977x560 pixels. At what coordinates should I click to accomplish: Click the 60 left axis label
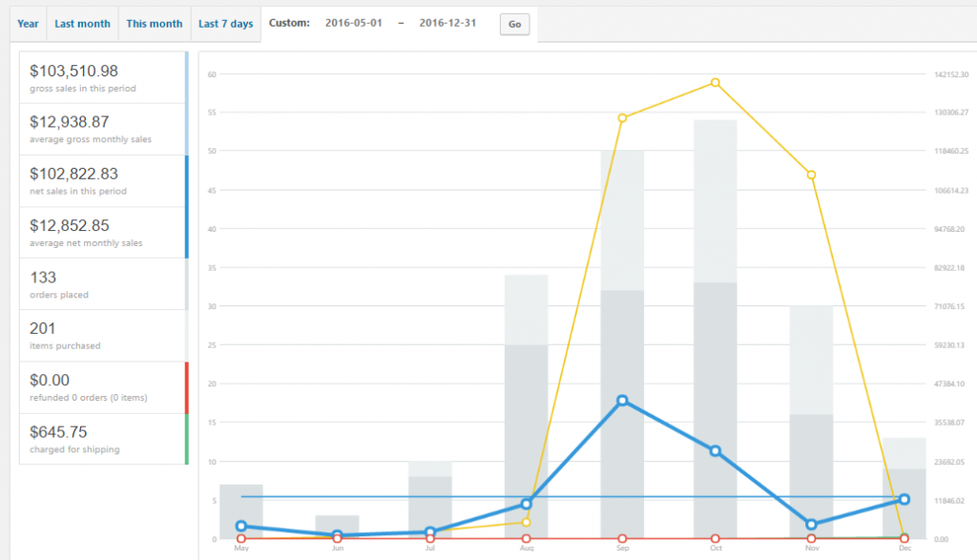[212, 74]
